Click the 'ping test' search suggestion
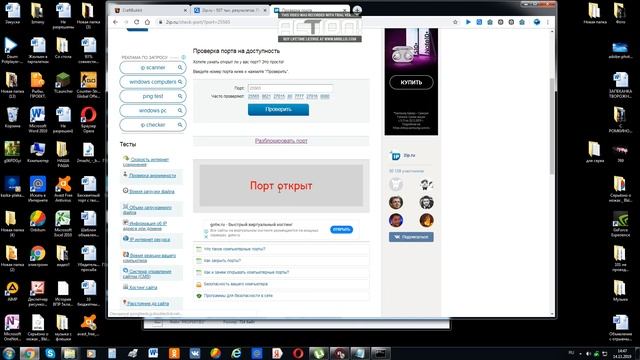The width and height of the screenshot is (640, 360). [153, 96]
